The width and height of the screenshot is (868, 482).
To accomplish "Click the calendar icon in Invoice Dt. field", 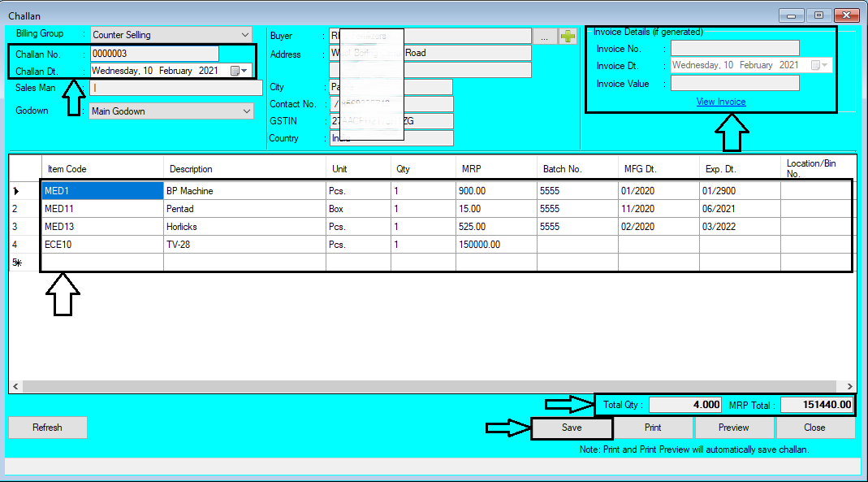I will click(x=815, y=64).
